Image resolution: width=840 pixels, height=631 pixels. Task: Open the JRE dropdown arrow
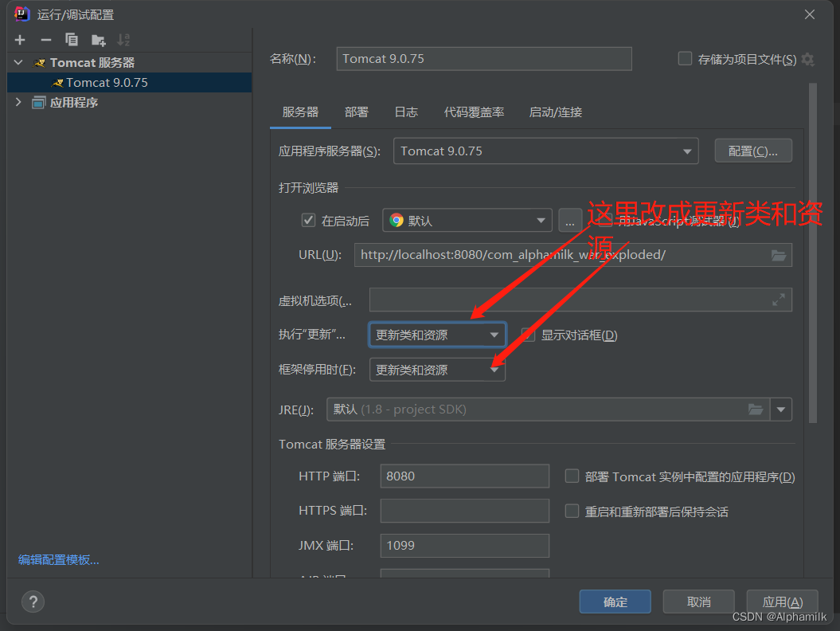781,410
